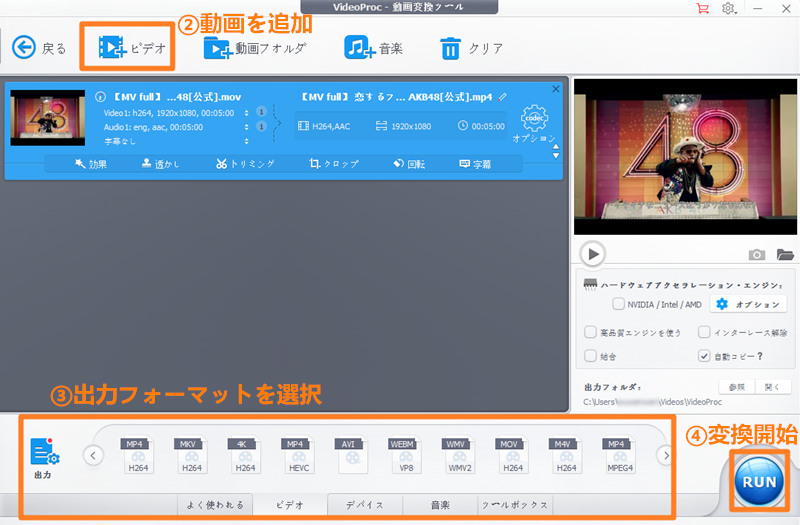
Task: Click the output path C:\Users...\VideoProc text
Action: pyautogui.click(x=653, y=402)
